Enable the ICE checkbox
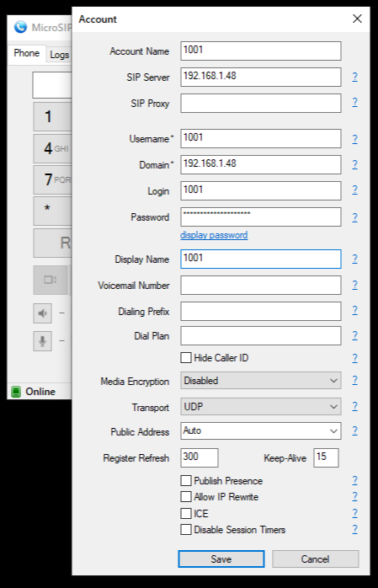The height and width of the screenshot is (588, 378). pyautogui.click(x=186, y=513)
